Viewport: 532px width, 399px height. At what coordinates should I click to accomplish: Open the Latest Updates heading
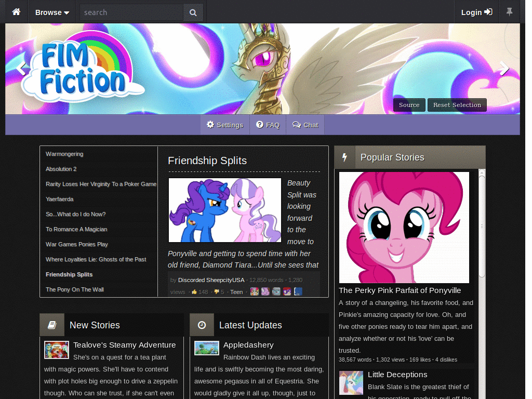[250, 325]
